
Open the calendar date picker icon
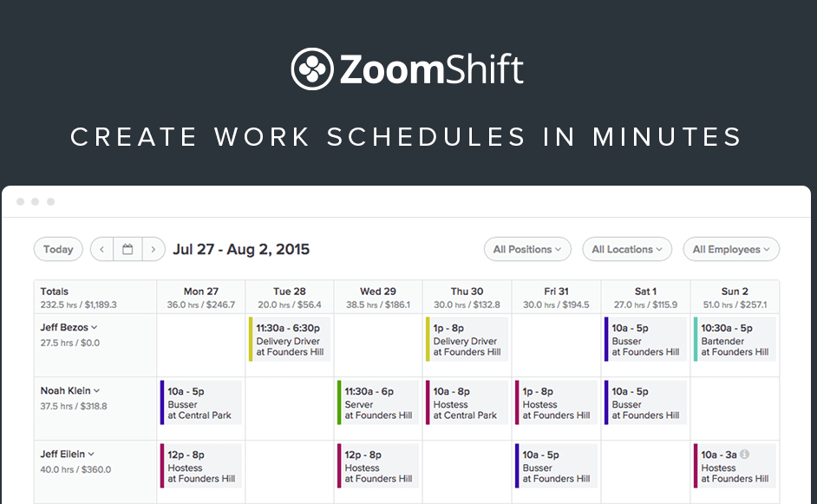click(x=127, y=249)
